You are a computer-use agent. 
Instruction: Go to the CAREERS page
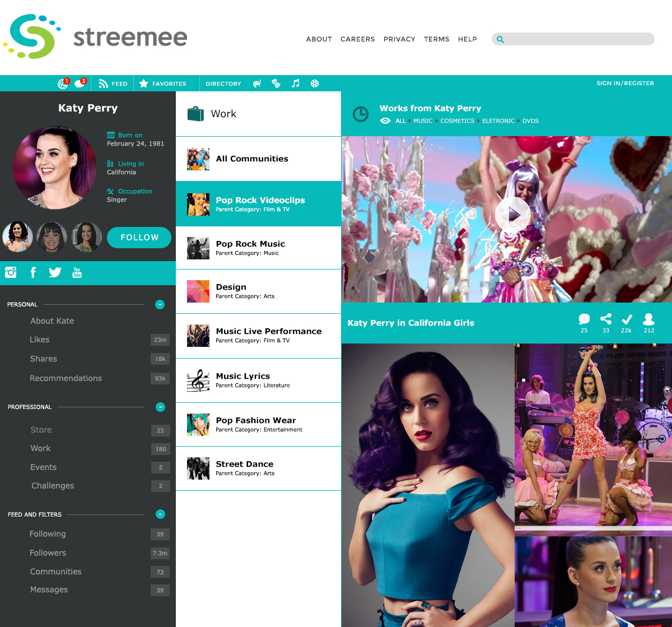point(357,39)
